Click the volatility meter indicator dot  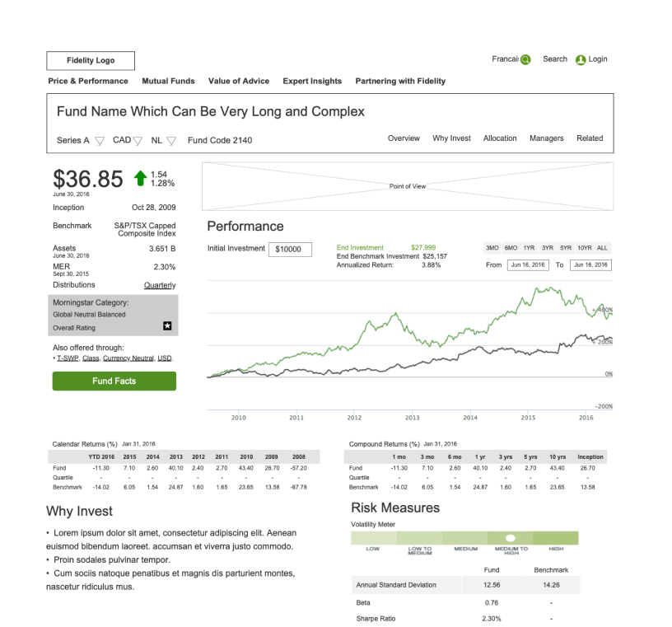tap(510, 537)
